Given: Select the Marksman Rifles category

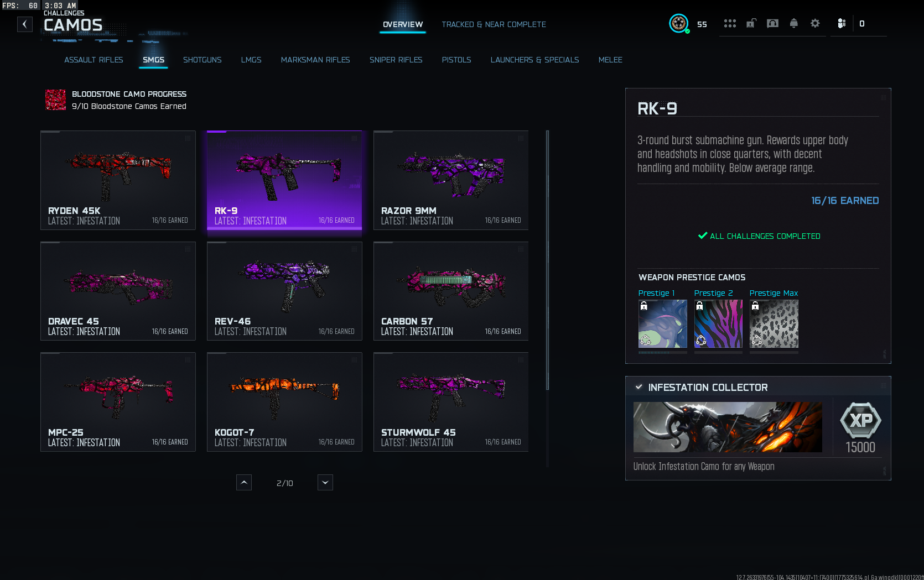Looking at the screenshot, I should coord(315,60).
